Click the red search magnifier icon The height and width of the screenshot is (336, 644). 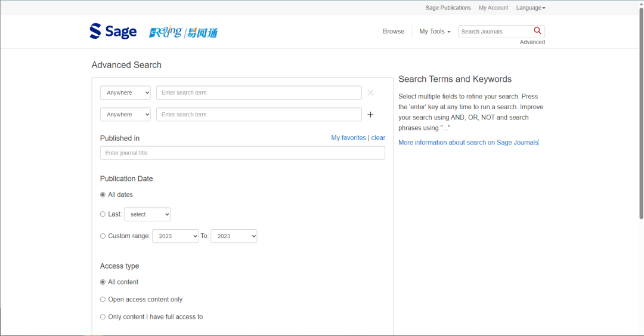[537, 31]
